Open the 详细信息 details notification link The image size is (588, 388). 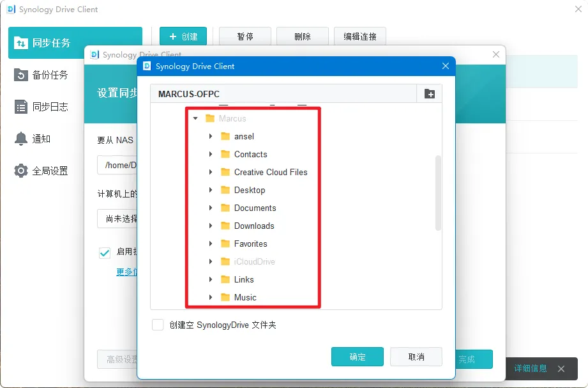(x=531, y=368)
